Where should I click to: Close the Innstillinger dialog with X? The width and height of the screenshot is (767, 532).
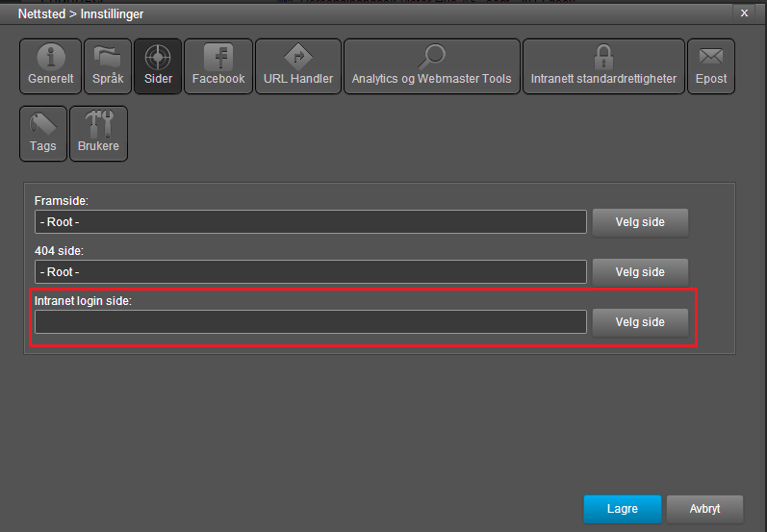743,13
